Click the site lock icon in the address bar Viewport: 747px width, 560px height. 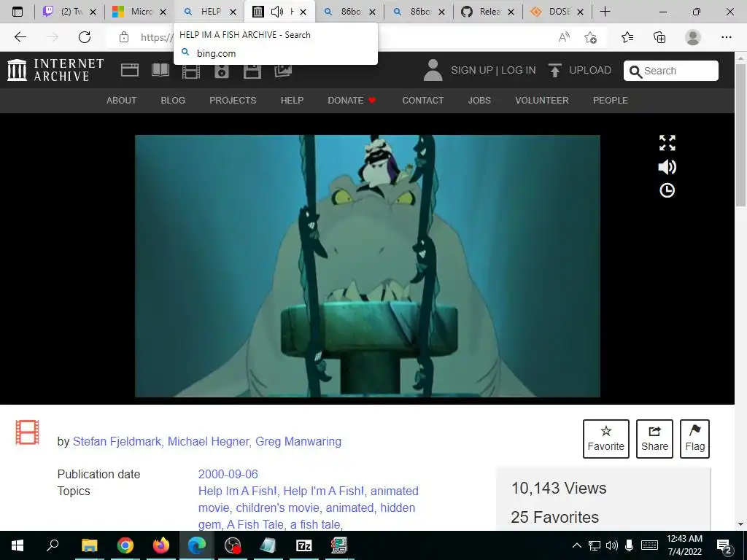pos(124,37)
